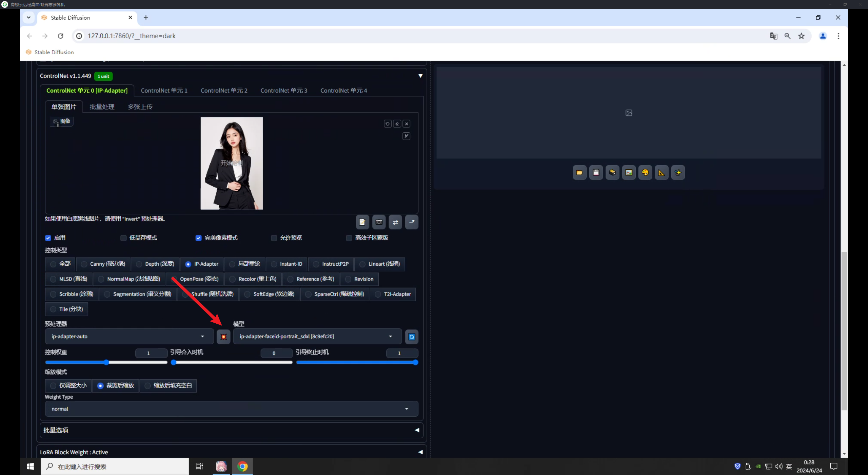Image resolution: width=868 pixels, height=475 pixels.
Task: Click the eraser icon on the image canvas
Action: coord(397,124)
